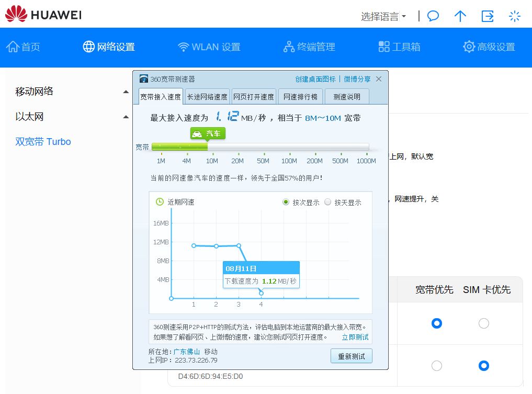Open the 选择语言 language dropdown
The width and height of the screenshot is (532, 394).
383,16
